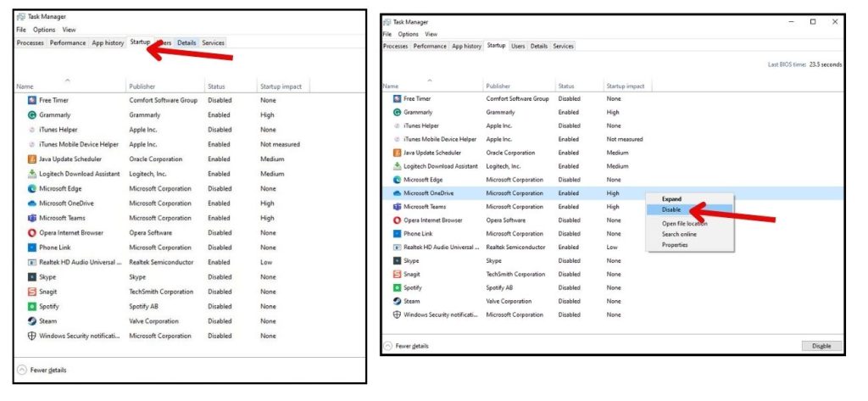868x401 pixels.
Task: Click Grammarly icon in right Task Manager
Action: 397,112
